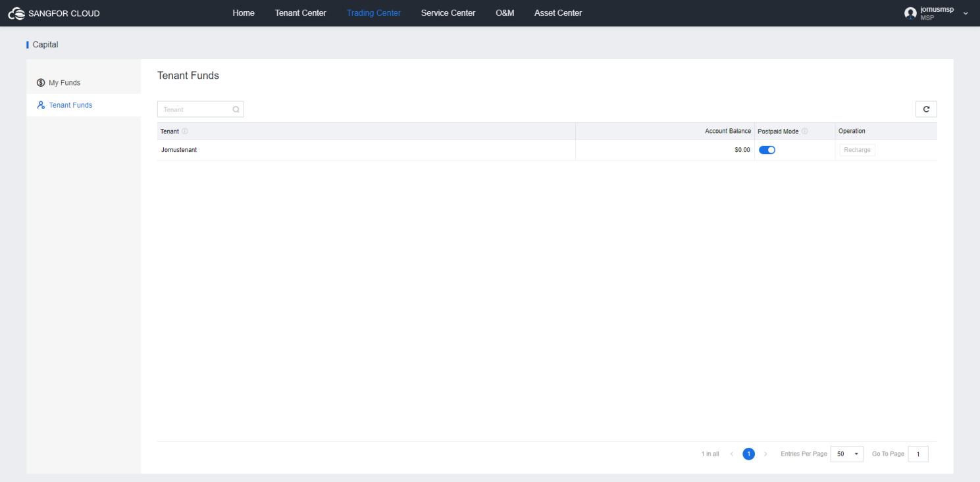Click the search magnifier in Tenant field
The image size is (980, 482).
click(236, 110)
